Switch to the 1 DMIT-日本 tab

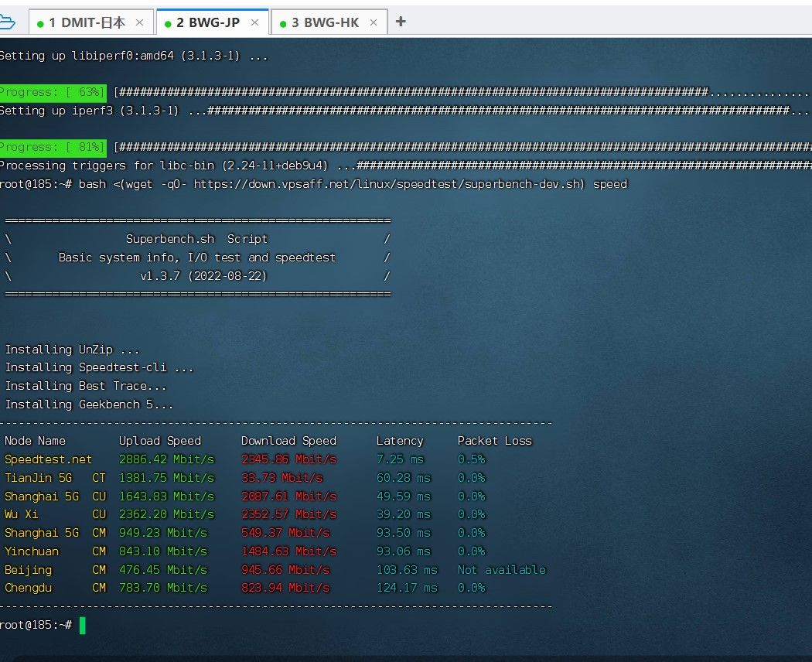[91, 22]
